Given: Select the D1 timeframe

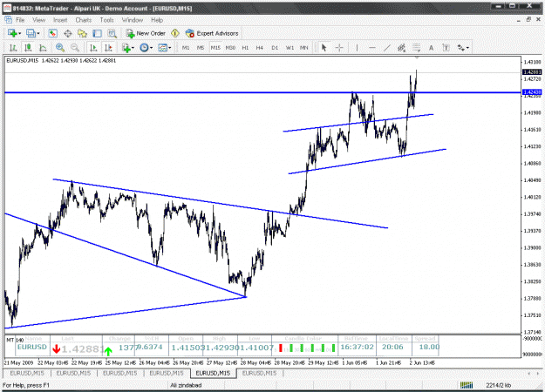Looking at the screenshot, I should click(x=275, y=48).
